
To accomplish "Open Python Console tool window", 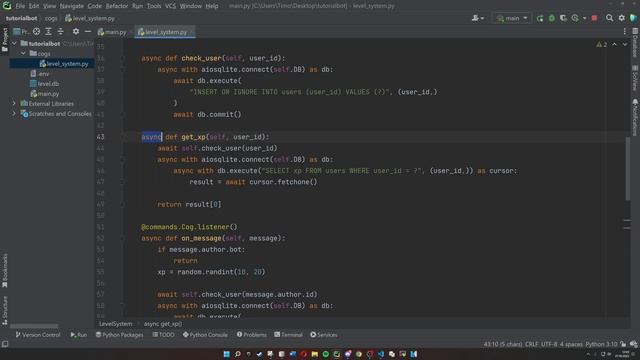I will coord(205,335).
